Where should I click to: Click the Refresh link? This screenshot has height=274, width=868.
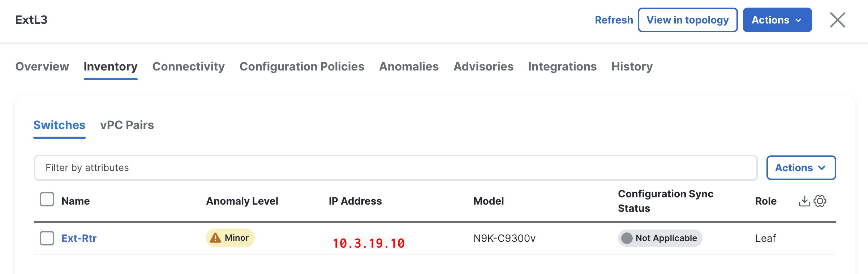coord(614,20)
